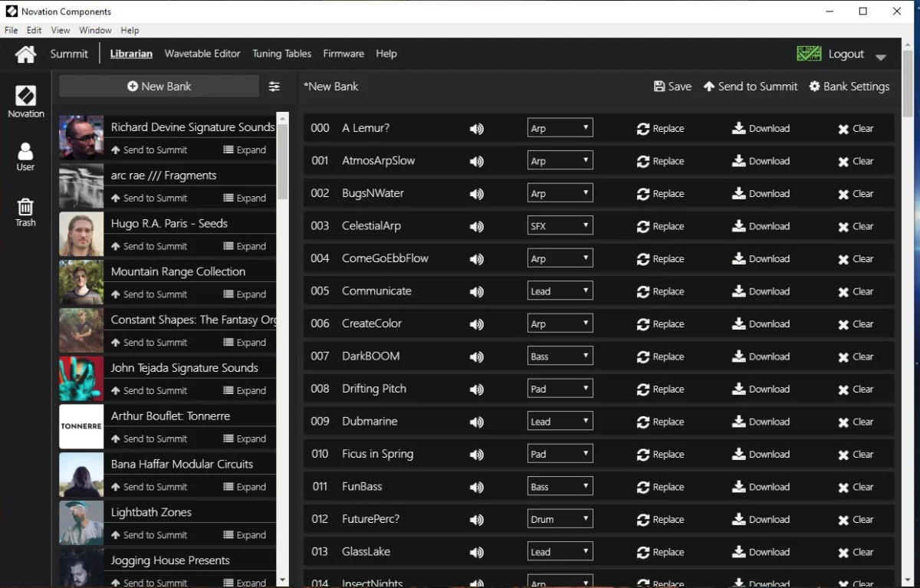Send the New Bank to Summit
The width and height of the screenshot is (920, 588).
click(751, 87)
